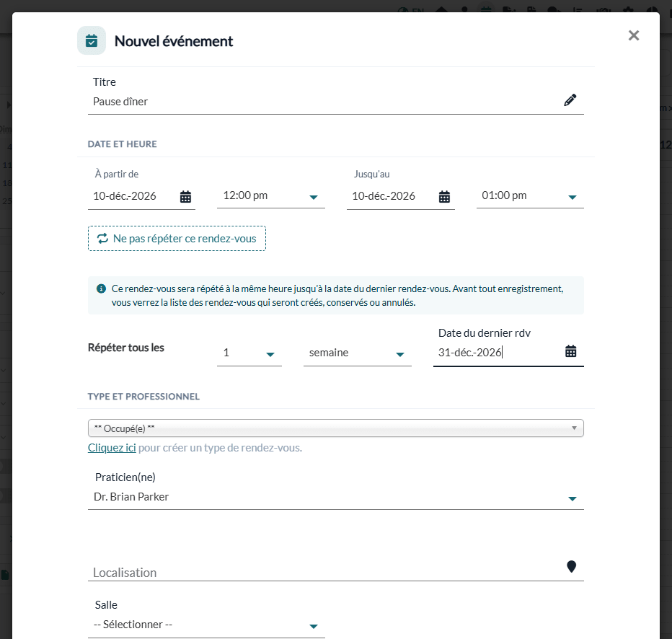Click the map pin icon in Localisation
This screenshot has height=639, width=672.
[571, 567]
